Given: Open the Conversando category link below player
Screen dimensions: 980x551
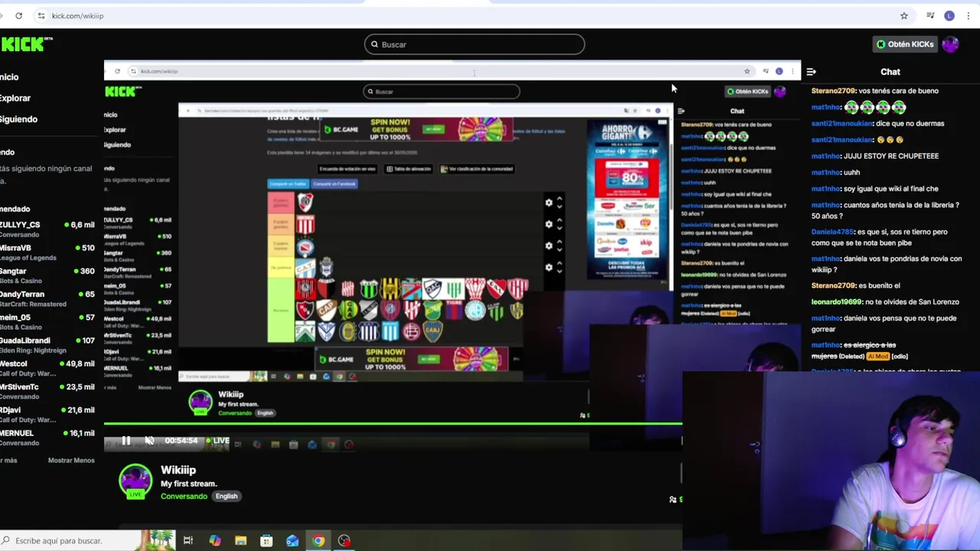Looking at the screenshot, I should [184, 496].
